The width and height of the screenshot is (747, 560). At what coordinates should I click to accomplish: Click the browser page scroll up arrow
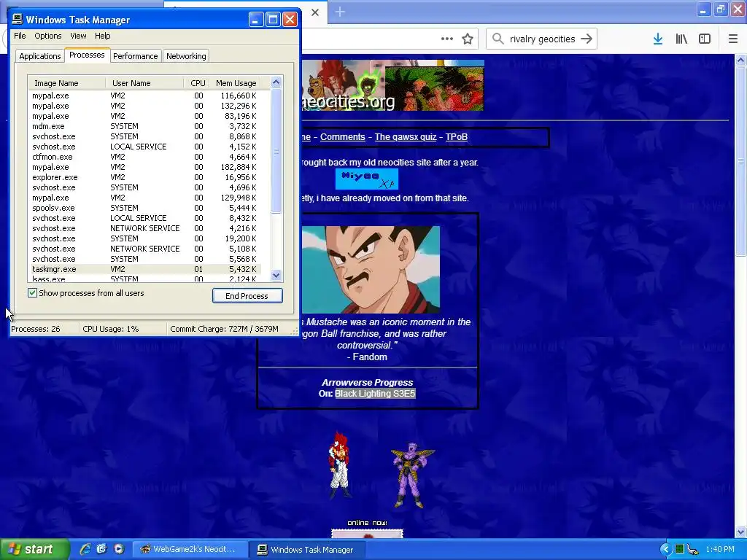[x=740, y=60]
